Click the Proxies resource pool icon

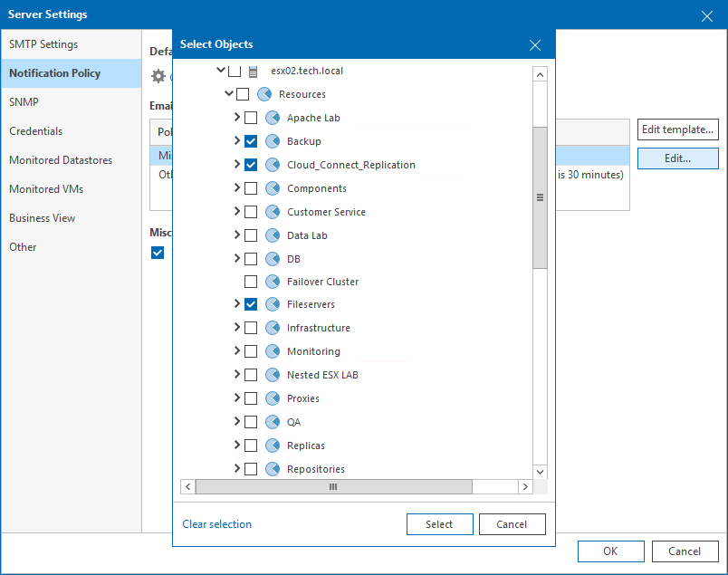(x=273, y=398)
